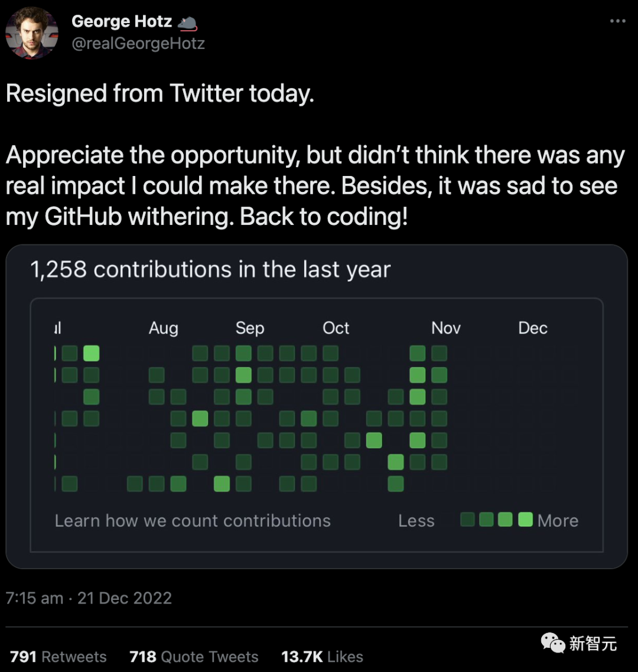This screenshot has width=638, height=672.
Task: View the 791 Retweets list
Action: (x=58, y=657)
